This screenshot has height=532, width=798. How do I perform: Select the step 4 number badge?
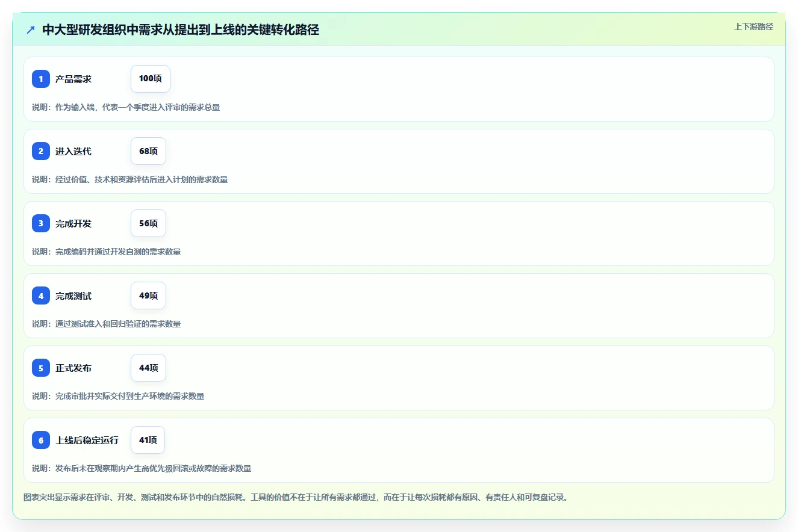(41, 295)
